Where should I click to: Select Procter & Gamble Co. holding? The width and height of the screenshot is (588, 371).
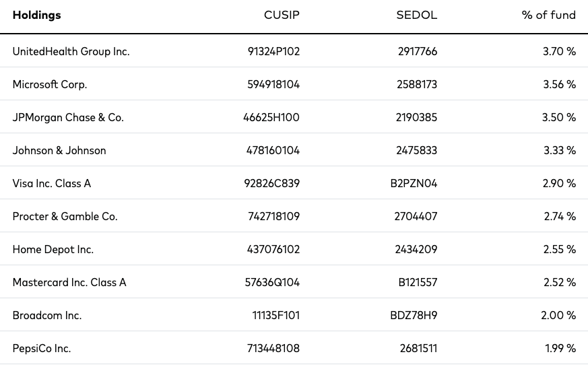click(65, 216)
